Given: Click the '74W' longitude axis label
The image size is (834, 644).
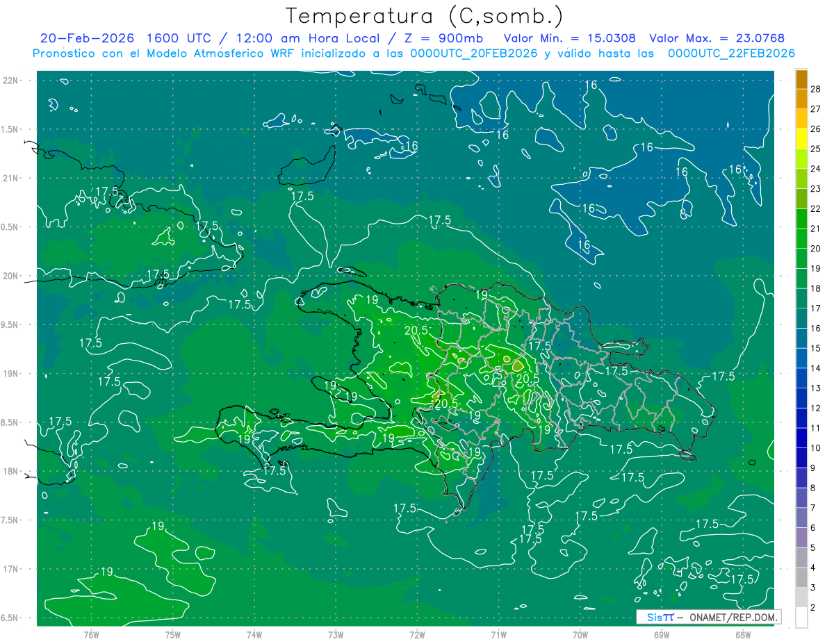Looking at the screenshot, I should point(254,634).
